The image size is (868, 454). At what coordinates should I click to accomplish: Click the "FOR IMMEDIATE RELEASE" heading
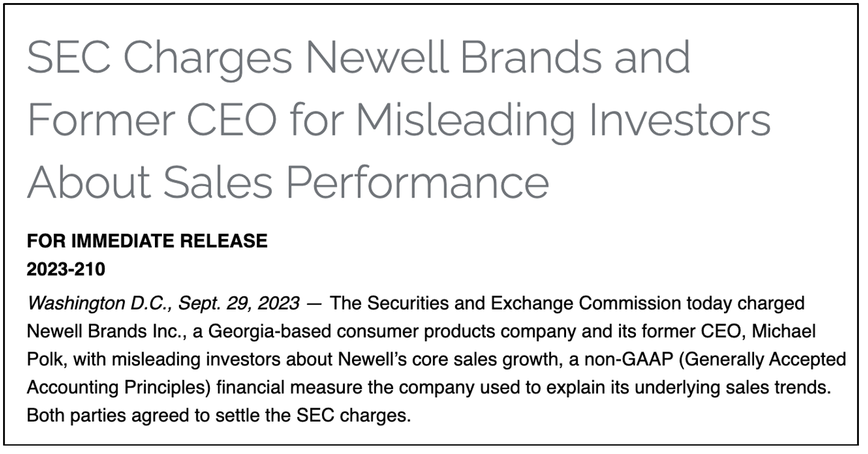click(x=147, y=241)
